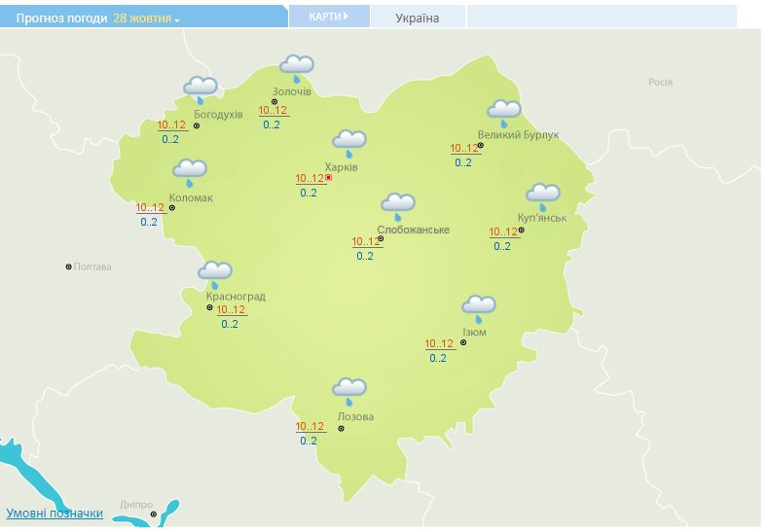The height and width of the screenshot is (532, 767).
Task: Click the Куп'янськ city dot marker
Action: 522,230
